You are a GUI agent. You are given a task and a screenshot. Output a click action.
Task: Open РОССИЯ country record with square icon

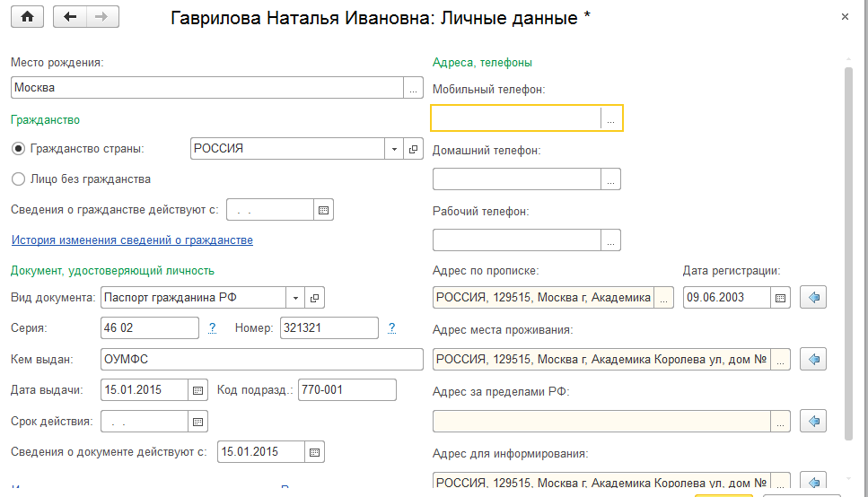[x=414, y=149]
